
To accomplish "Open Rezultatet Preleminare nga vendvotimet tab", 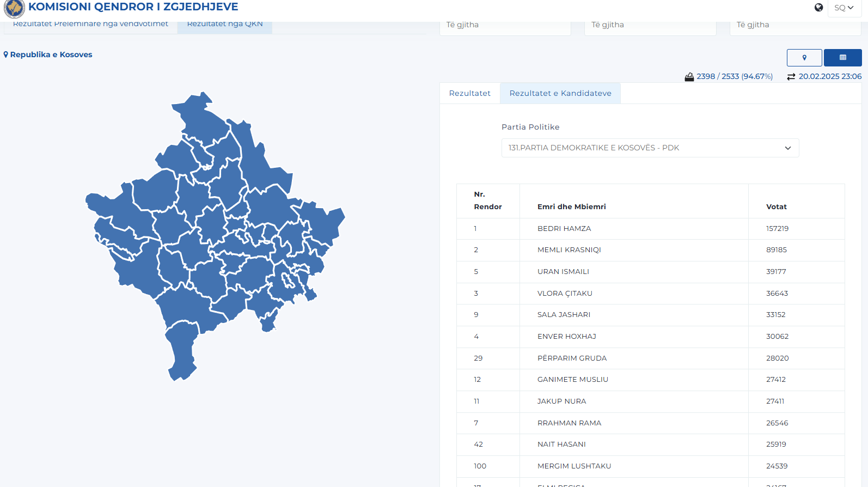I will click(x=90, y=25).
